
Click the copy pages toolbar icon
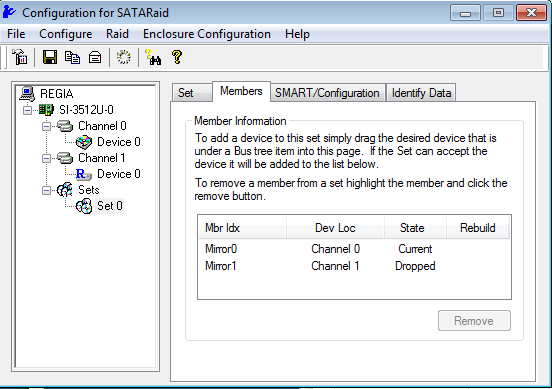[72, 57]
